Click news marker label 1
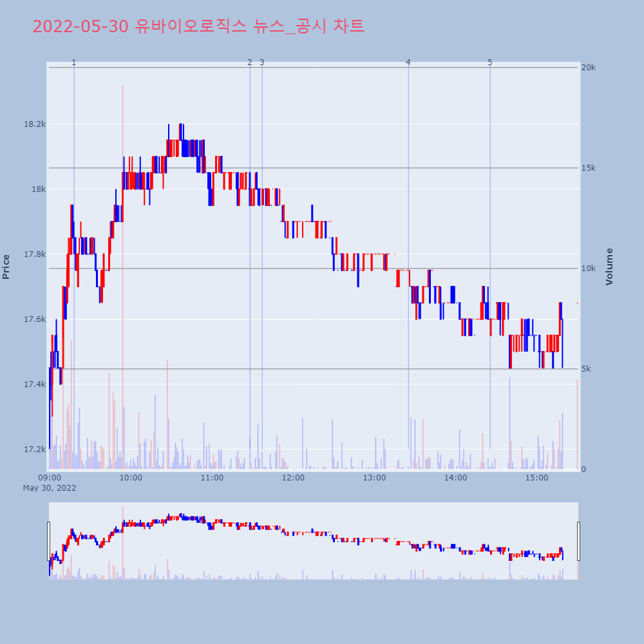Screen dimensions: 644x644 point(74,62)
